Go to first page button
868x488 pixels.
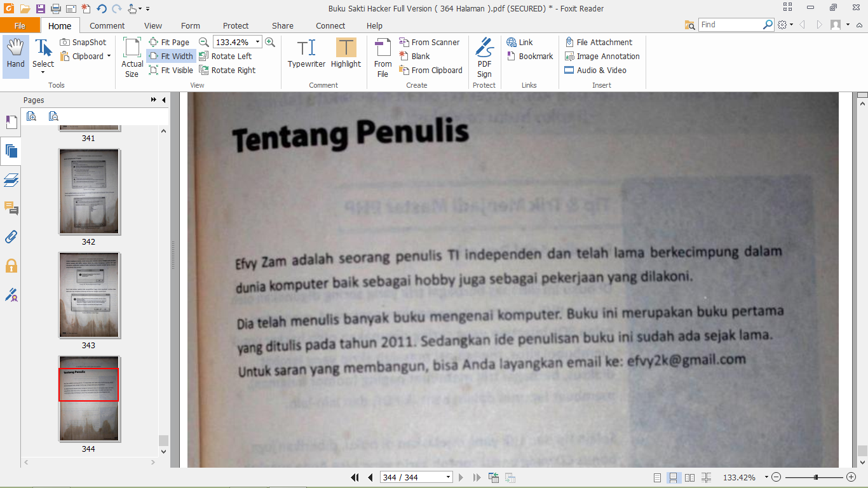[x=355, y=477]
